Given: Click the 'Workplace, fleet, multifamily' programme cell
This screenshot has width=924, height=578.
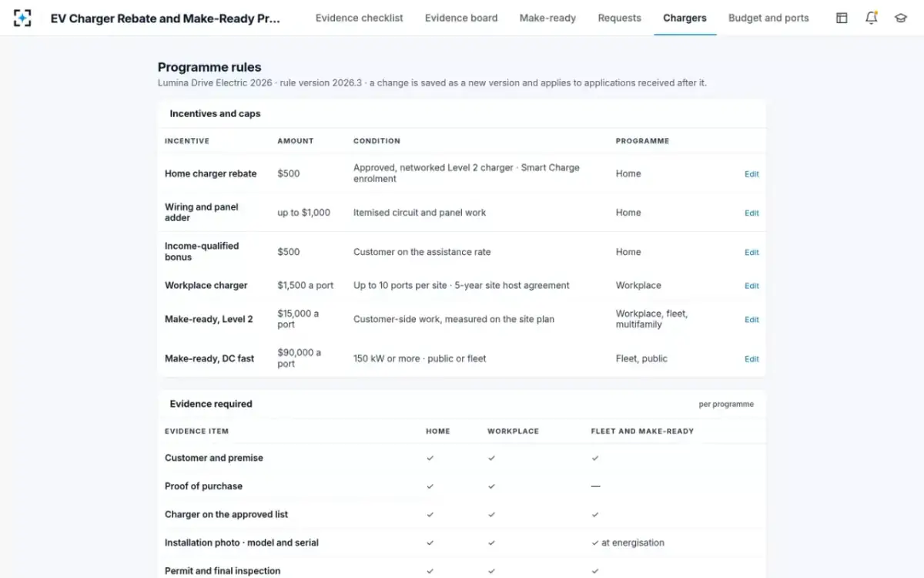Looking at the screenshot, I should (651, 319).
